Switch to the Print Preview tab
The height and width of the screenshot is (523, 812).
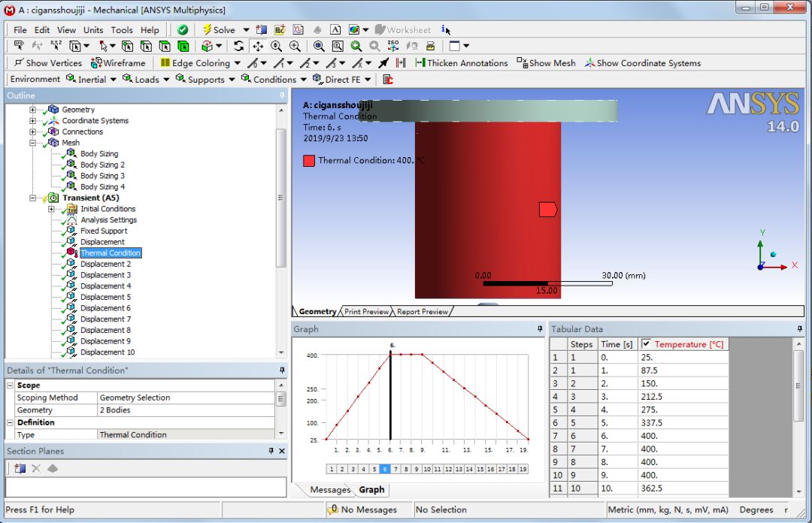point(366,312)
